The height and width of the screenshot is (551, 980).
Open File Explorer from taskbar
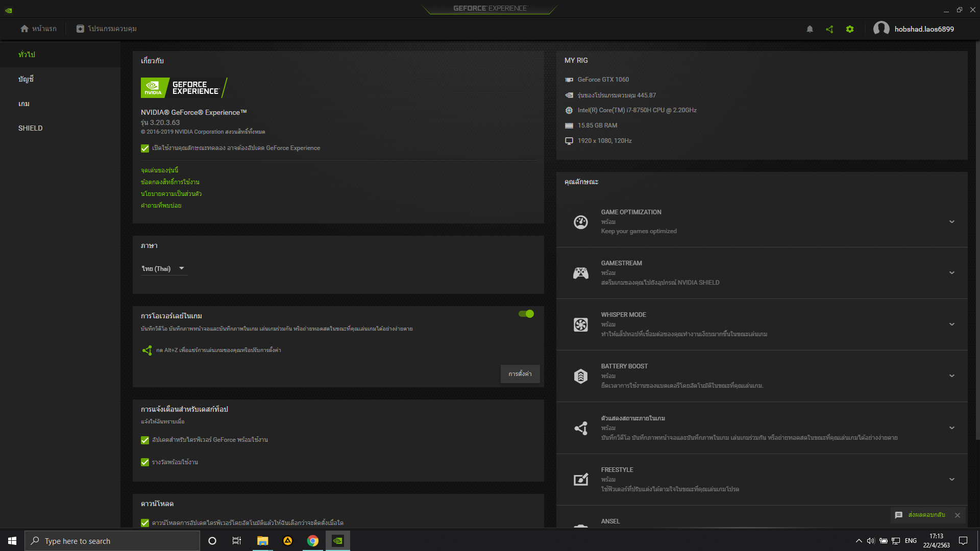coord(262,541)
